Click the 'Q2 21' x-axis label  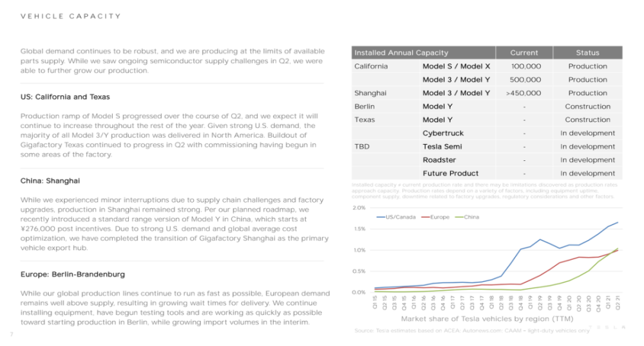pyautogui.click(x=618, y=301)
